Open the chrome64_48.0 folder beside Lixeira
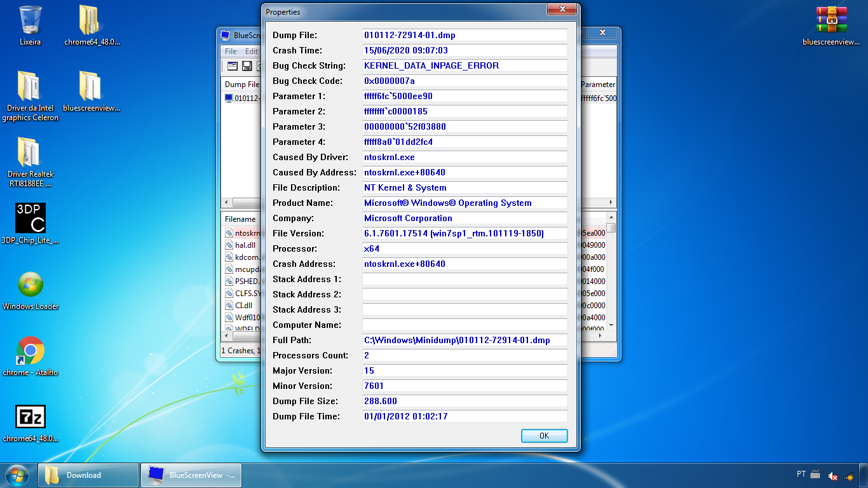This screenshot has width=868, height=488. 92,25
